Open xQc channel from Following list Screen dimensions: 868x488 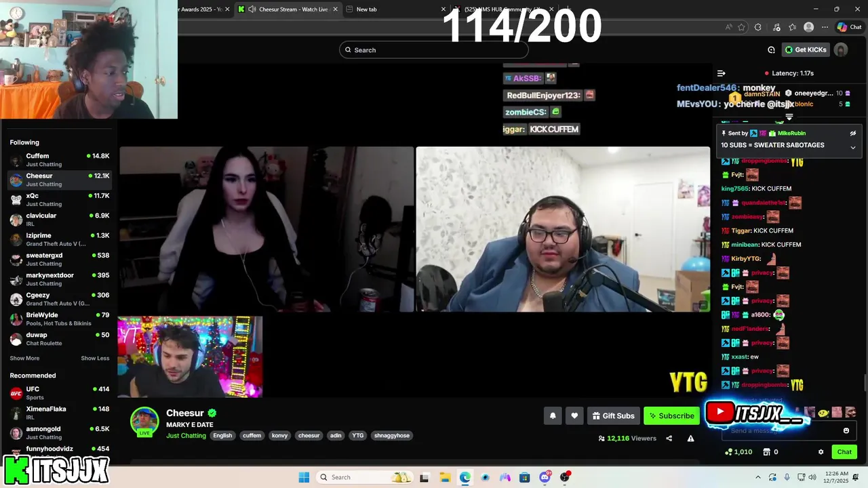[x=60, y=199]
